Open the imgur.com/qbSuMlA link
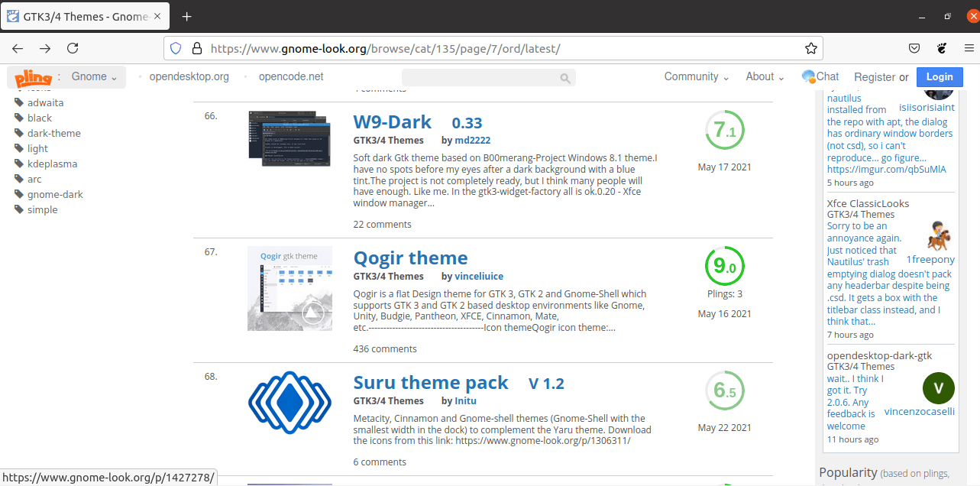Screen dimensions: 980x486 coord(886,170)
